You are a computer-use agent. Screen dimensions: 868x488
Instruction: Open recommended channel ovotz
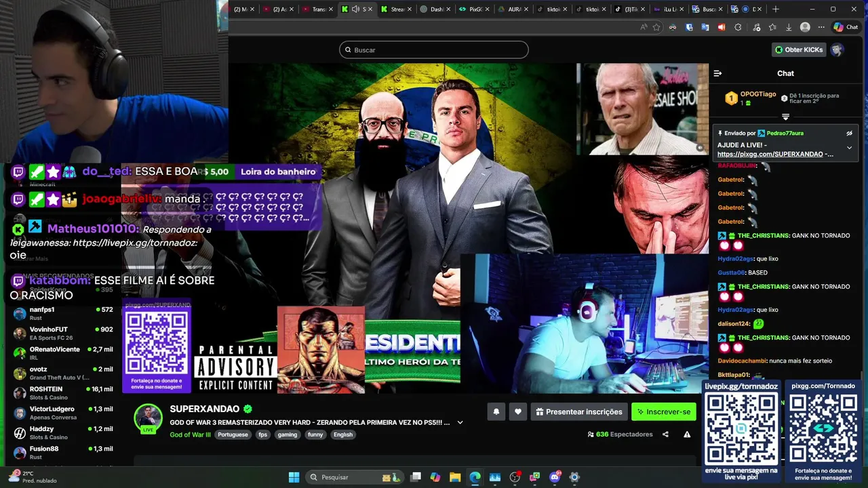[x=63, y=373]
